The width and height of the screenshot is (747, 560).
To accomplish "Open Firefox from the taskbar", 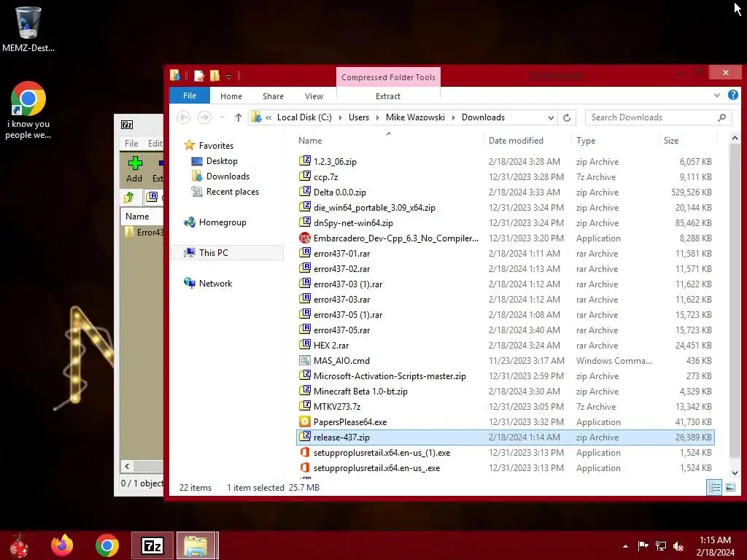I will coord(63,545).
